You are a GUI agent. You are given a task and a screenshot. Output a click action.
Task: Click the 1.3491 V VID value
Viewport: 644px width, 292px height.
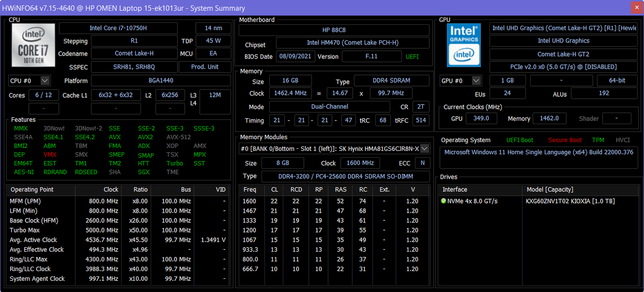(x=213, y=240)
